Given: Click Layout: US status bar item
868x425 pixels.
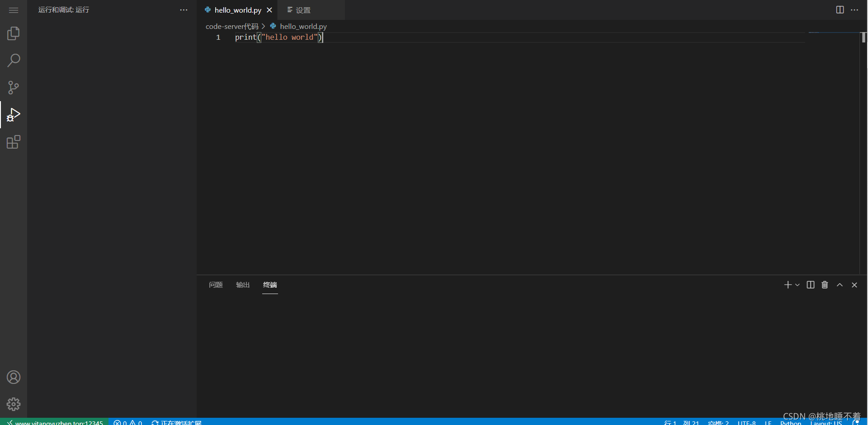Looking at the screenshot, I should tap(826, 422).
